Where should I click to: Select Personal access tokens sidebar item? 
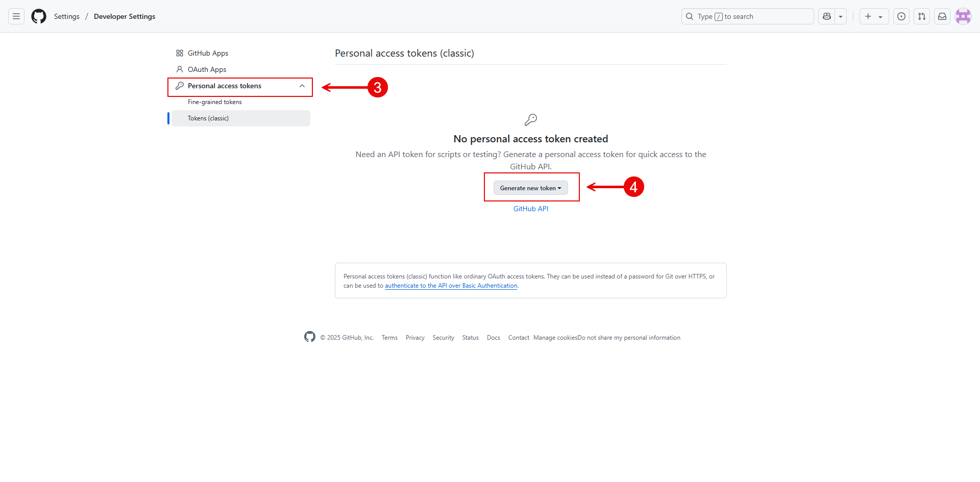click(x=240, y=86)
